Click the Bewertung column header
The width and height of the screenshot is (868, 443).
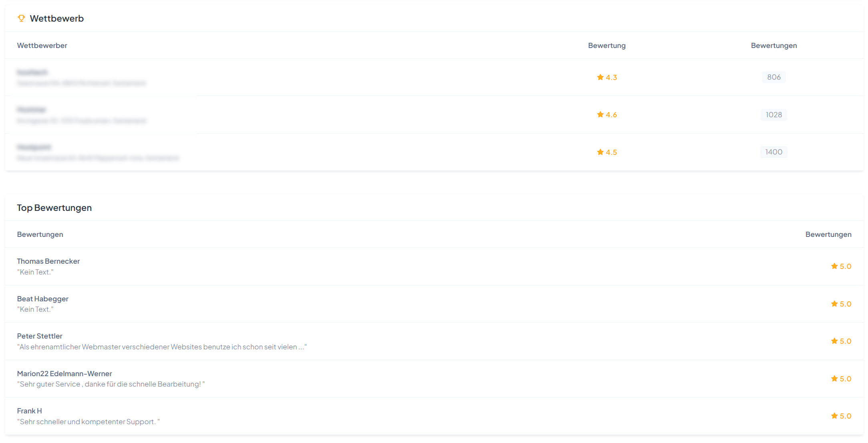click(606, 46)
